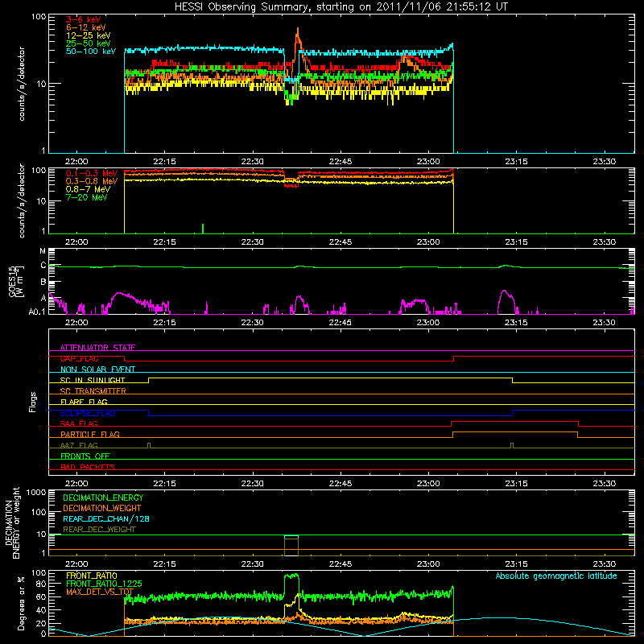Select the 6-12 keV legend label
The image size is (644, 644).
pyautogui.click(x=86, y=27)
